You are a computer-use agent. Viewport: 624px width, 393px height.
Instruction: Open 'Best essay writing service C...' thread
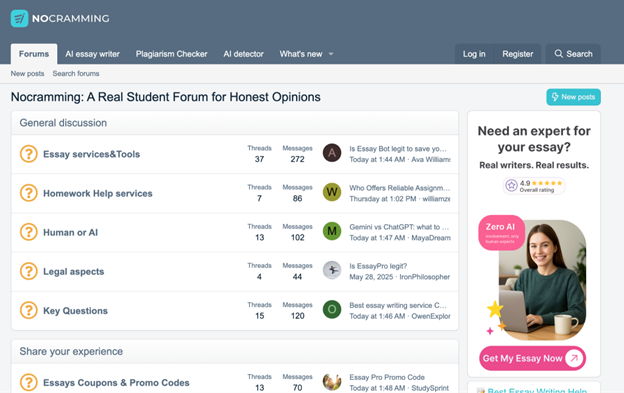(x=398, y=305)
